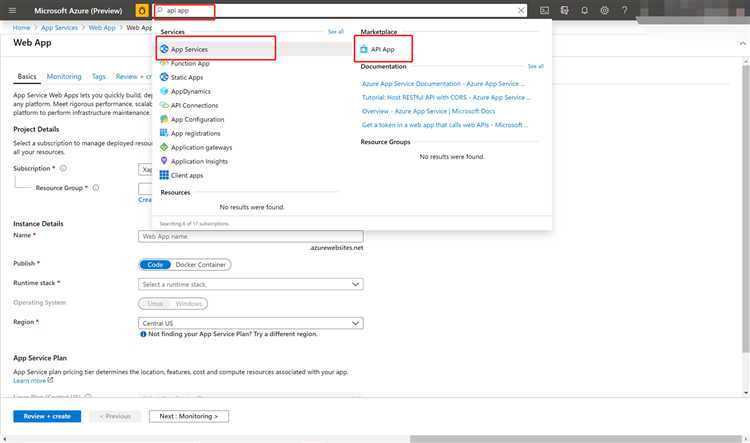750x443 pixels.
Task: Select Application Insights result text
Action: [x=199, y=161]
